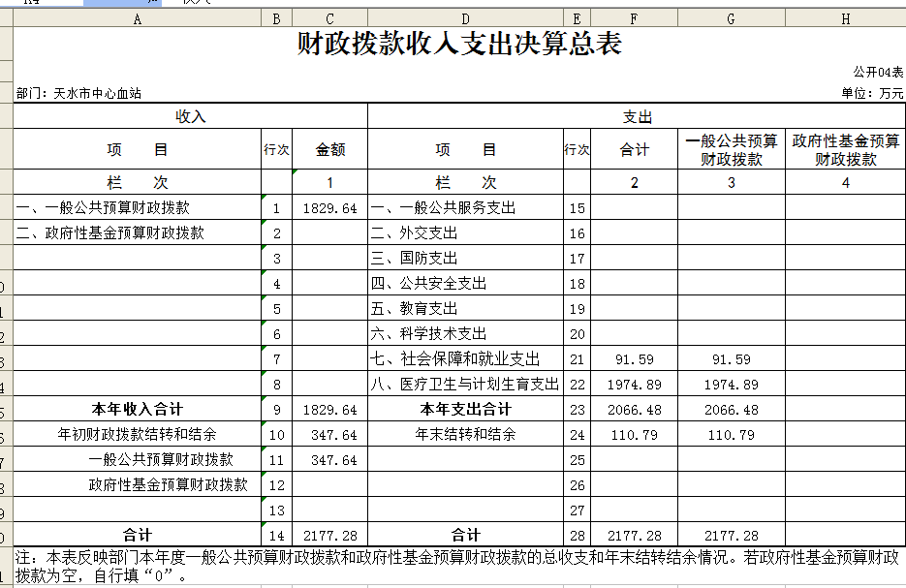Click column D header

click(x=465, y=17)
